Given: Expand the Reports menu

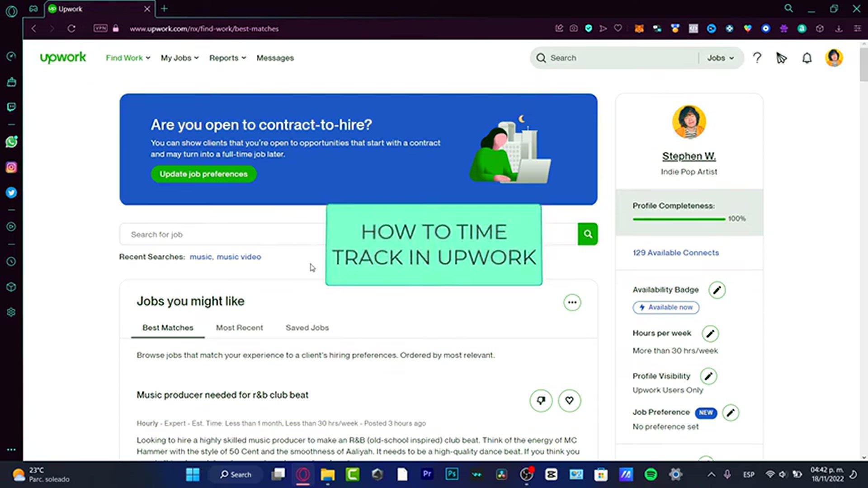Looking at the screenshot, I should point(227,58).
